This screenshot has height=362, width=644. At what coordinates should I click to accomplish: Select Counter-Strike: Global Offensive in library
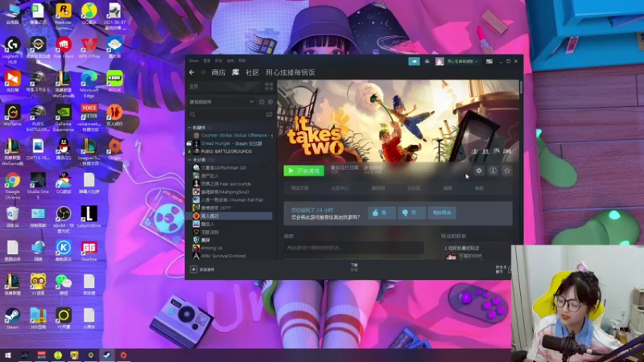(233, 135)
